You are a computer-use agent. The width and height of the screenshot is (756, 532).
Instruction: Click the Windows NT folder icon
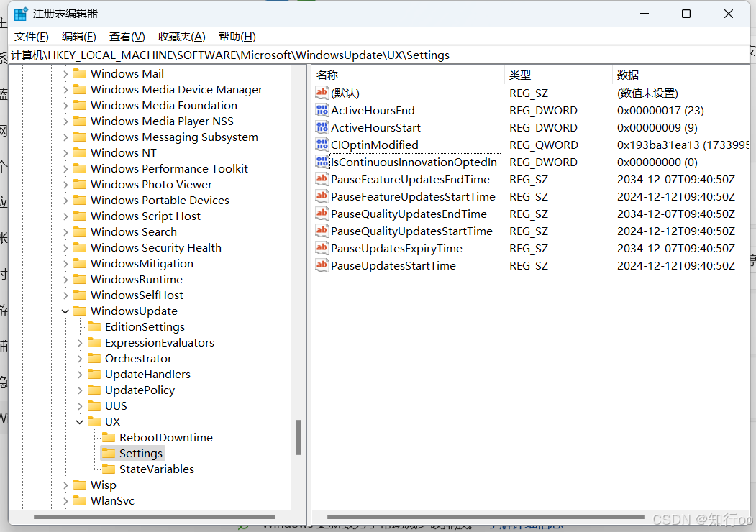80,152
